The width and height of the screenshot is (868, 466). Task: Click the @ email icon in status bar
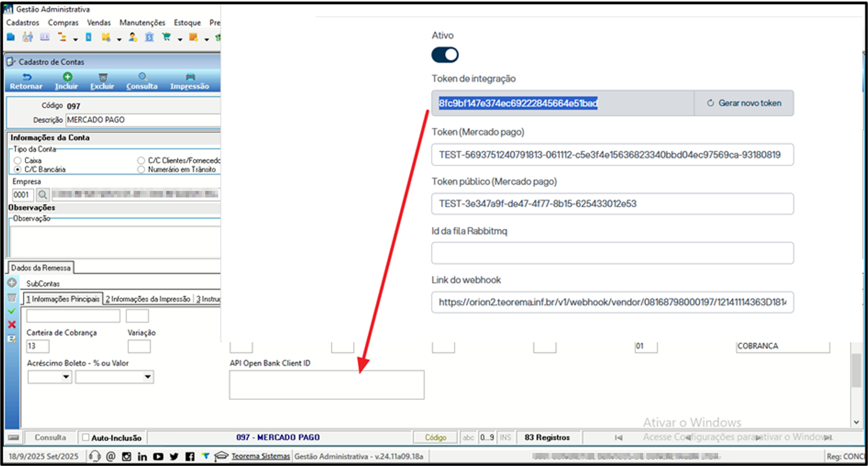pyautogui.click(x=111, y=456)
